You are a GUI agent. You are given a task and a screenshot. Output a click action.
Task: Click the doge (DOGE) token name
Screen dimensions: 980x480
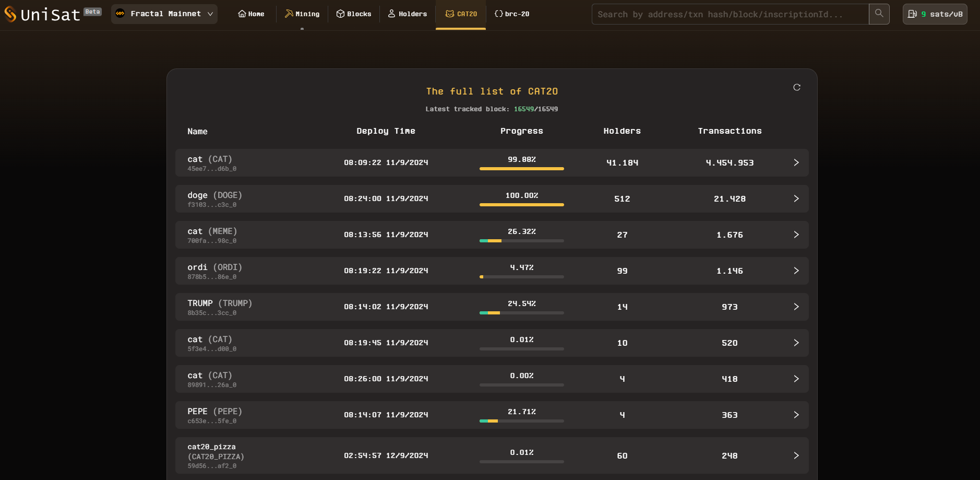[214, 195]
